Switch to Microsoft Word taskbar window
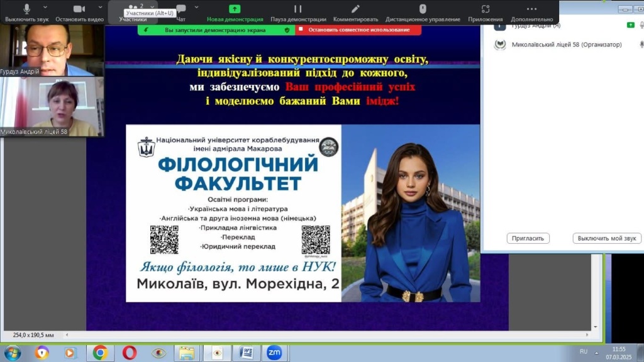The height and width of the screenshot is (362, 644). point(247,353)
